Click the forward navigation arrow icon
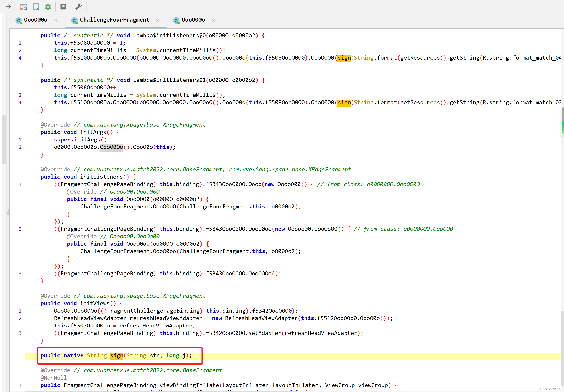 pos(9,7)
